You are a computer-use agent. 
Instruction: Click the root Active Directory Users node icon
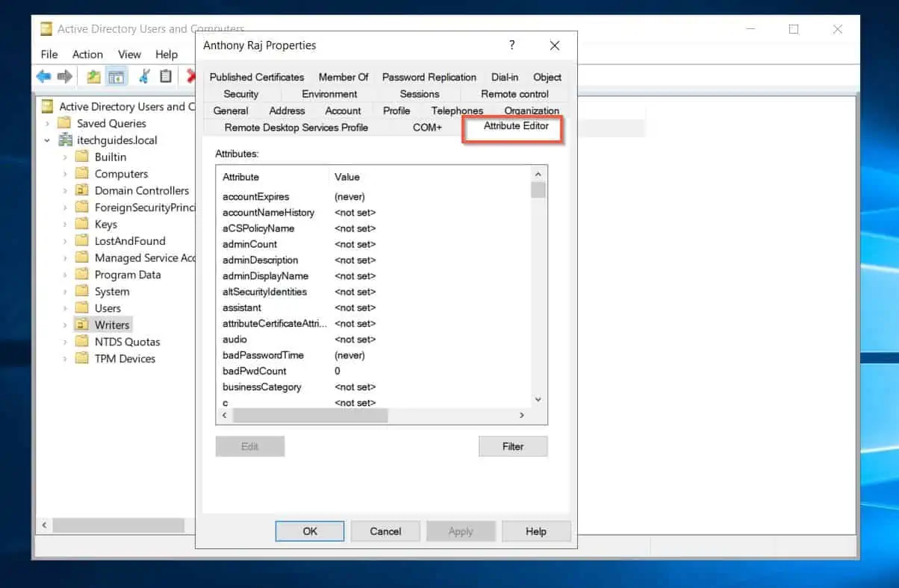(x=47, y=107)
